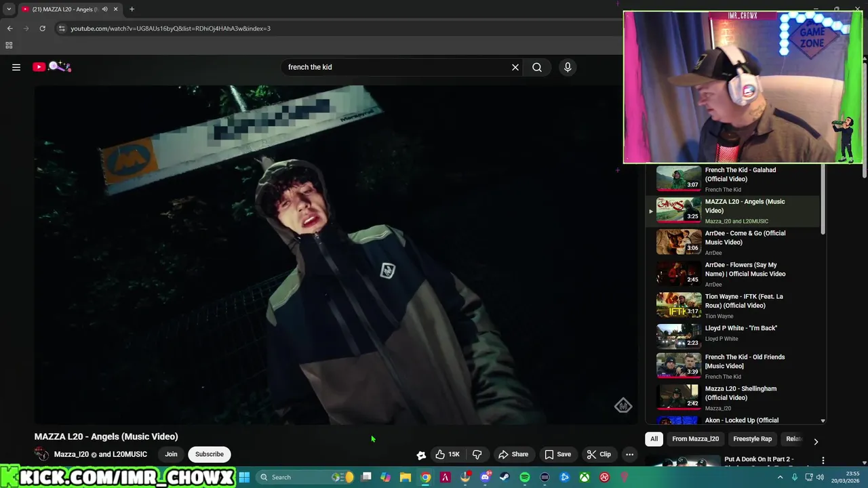Subscribe to the Mazza_l20 channel
The image size is (868, 488).
(x=210, y=454)
